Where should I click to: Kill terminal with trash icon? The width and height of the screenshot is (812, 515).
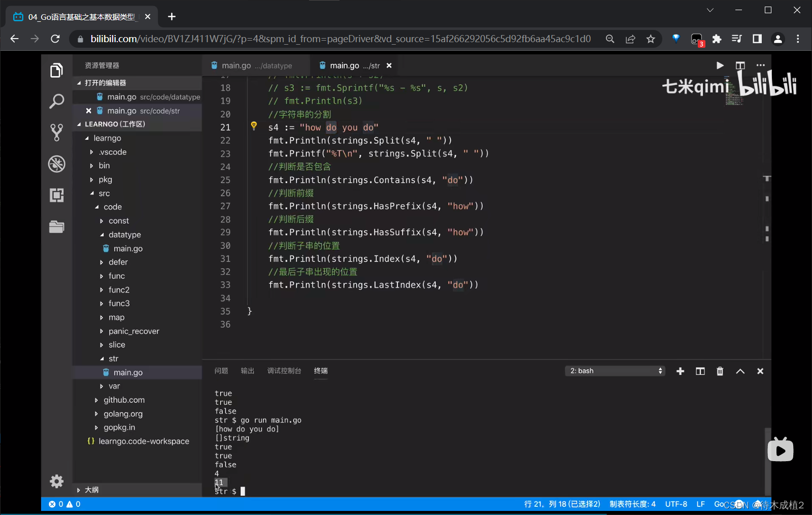click(x=720, y=371)
